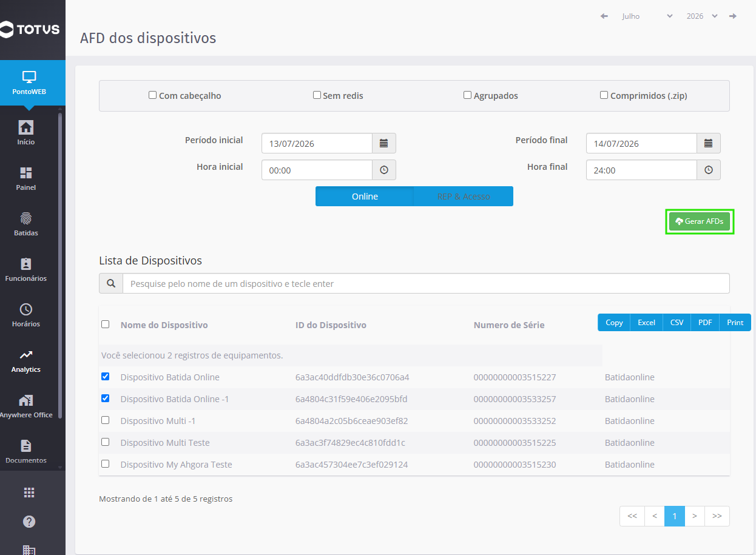This screenshot has width=756, height=555.
Task: Click the Gerar AFDs button
Action: tap(700, 221)
